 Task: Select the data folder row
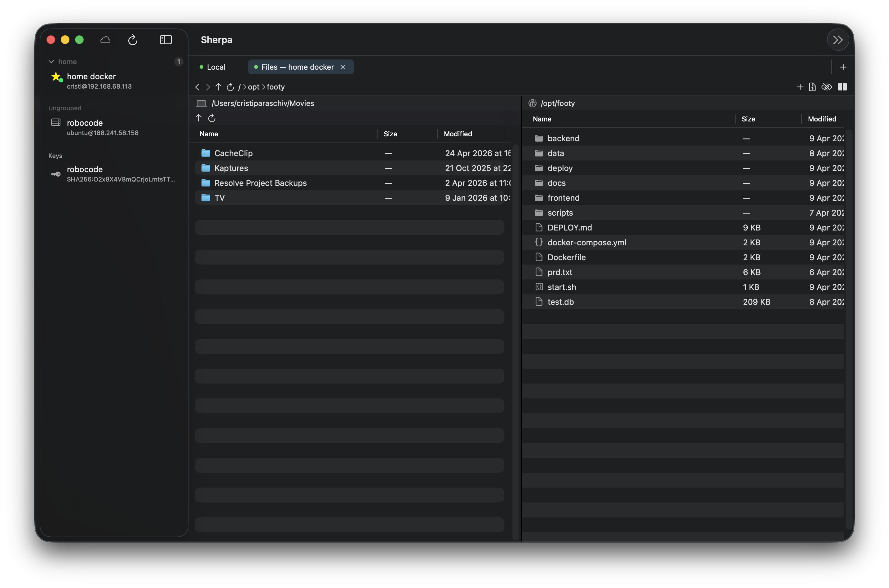pyautogui.click(x=683, y=153)
